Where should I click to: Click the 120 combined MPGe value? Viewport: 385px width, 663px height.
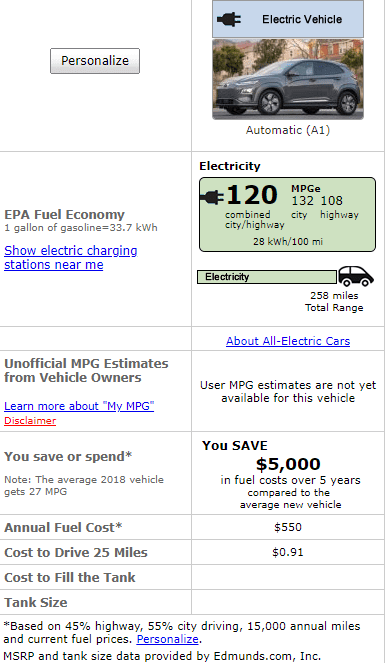pos(252,195)
